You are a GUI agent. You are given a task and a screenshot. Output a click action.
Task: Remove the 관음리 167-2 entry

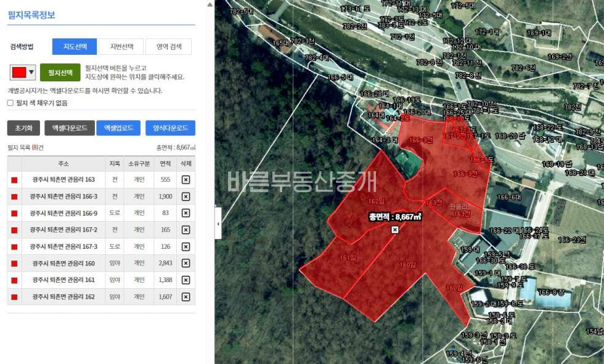click(x=186, y=230)
